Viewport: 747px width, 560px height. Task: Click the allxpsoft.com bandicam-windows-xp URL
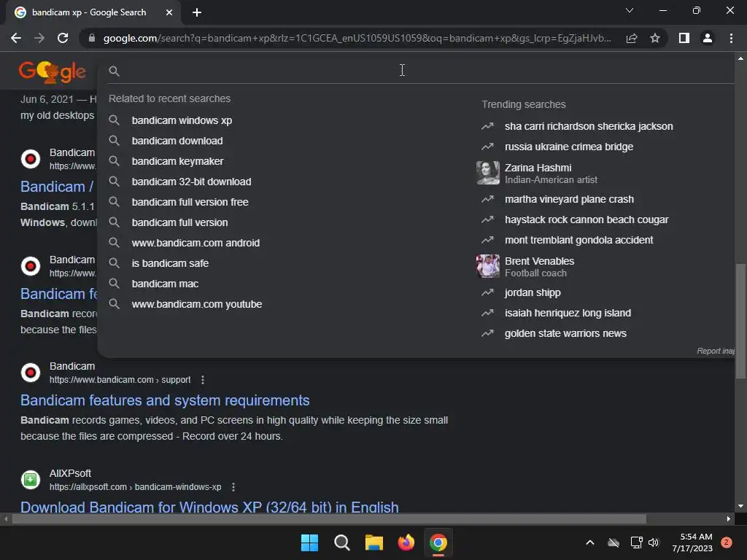(135, 487)
